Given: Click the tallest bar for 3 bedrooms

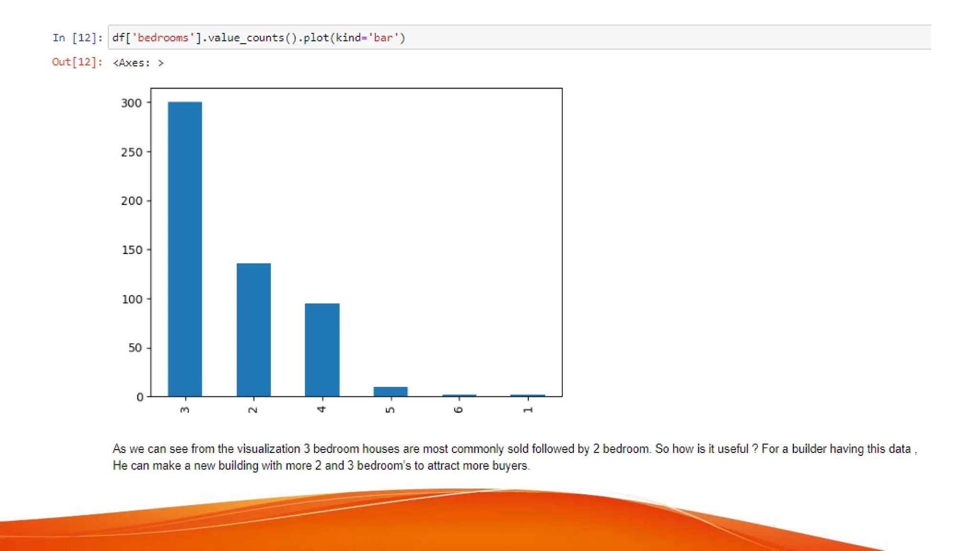Looking at the screenshot, I should point(185,249).
